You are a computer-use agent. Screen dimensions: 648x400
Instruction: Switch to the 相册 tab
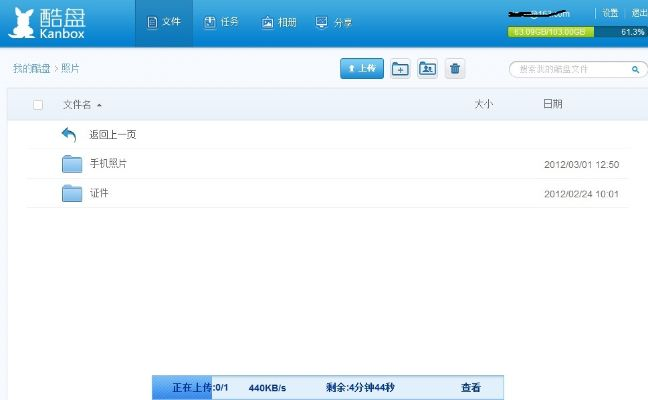(279, 22)
